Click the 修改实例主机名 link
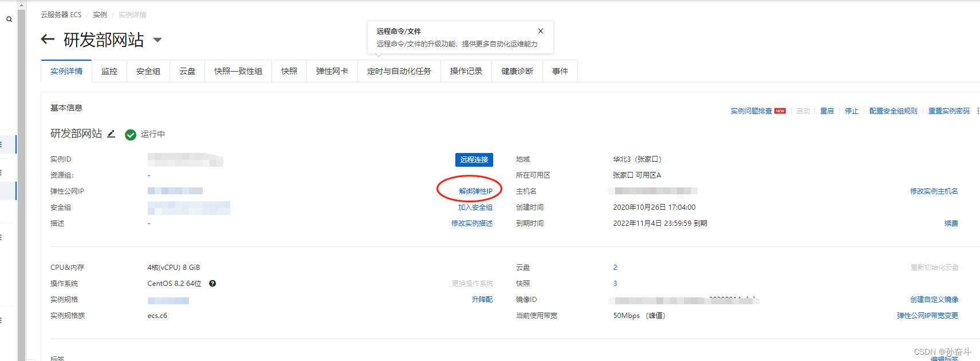 [934, 191]
